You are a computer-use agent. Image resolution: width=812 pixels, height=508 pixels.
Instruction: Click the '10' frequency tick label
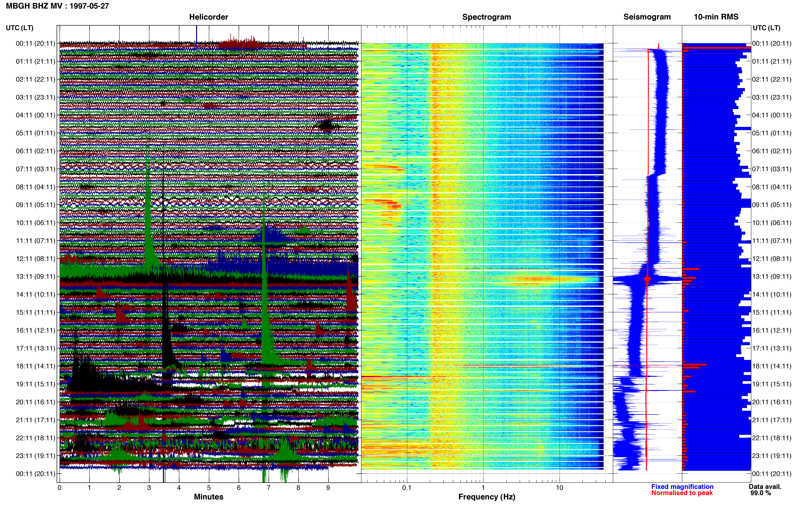point(559,487)
